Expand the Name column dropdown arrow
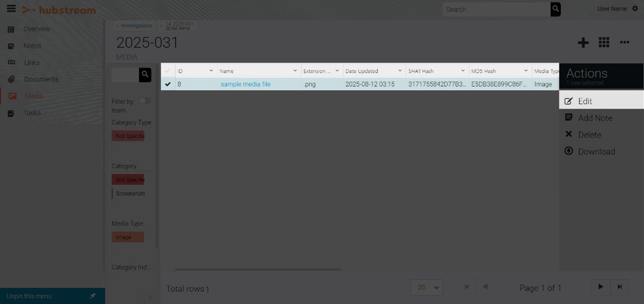 (295, 71)
